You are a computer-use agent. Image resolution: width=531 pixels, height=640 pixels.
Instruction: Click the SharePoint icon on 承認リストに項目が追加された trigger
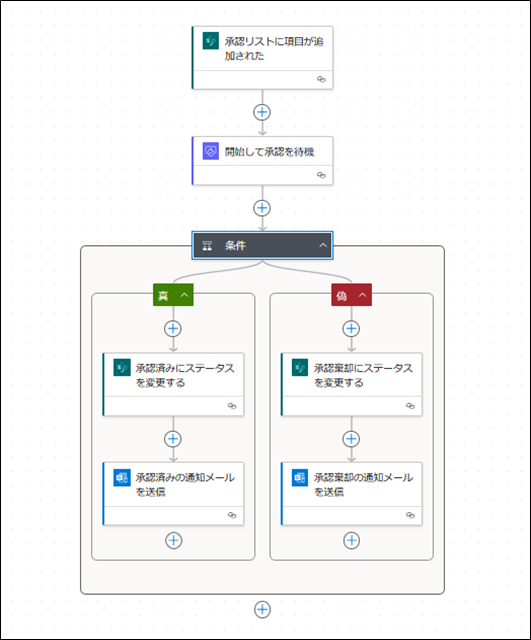point(211,41)
